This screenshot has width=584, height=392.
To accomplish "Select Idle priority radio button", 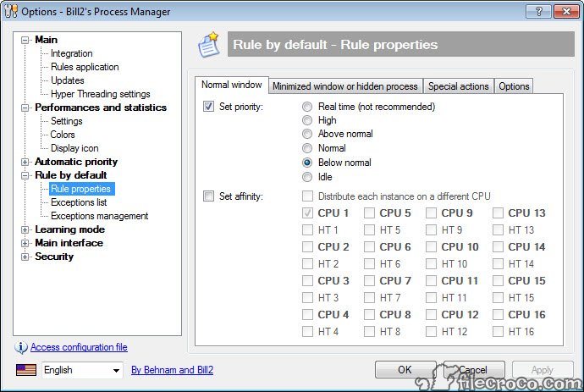I will pyautogui.click(x=307, y=177).
